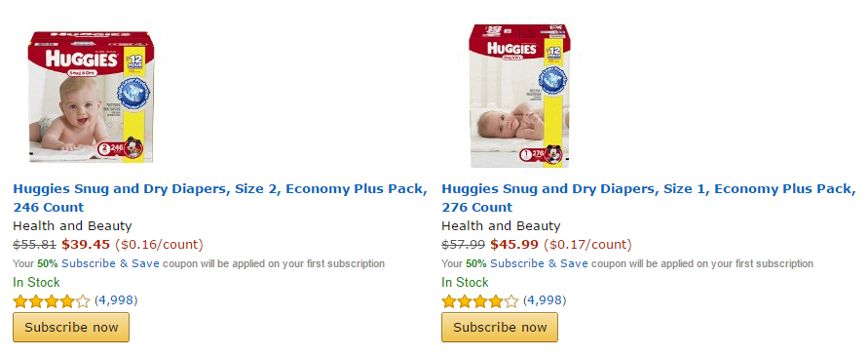
Task: Click In Stock text under Size 2 pack
Action: tap(37, 283)
